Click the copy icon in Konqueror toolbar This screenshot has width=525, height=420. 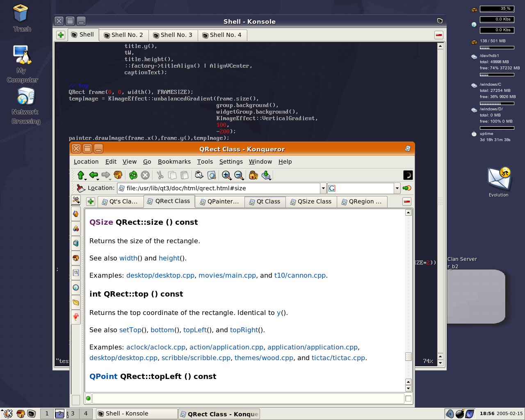(172, 175)
